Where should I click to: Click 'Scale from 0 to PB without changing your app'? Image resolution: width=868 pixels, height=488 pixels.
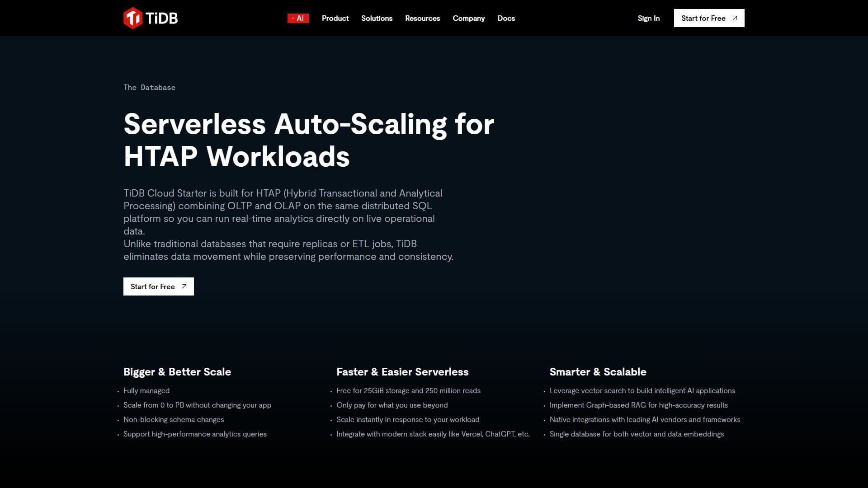point(197,405)
